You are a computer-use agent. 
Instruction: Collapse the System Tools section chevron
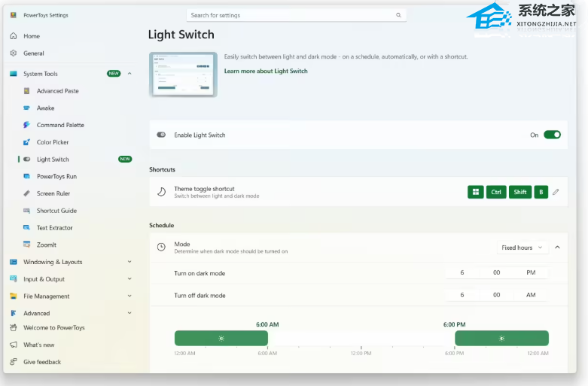pyautogui.click(x=129, y=74)
